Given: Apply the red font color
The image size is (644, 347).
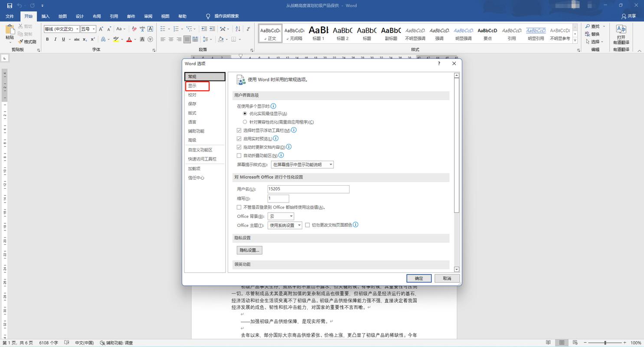Looking at the screenshot, I should tap(129, 39).
